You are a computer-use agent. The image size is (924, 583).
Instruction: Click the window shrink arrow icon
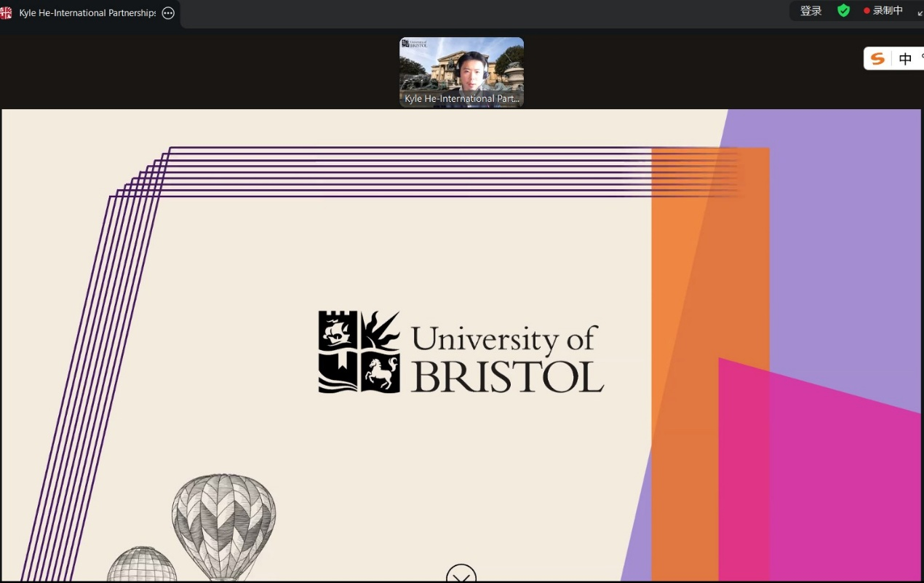[920, 12]
